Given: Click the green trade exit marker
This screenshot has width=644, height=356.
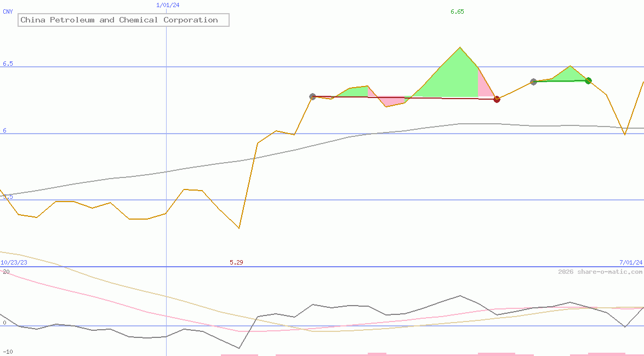Looking at the screenshot, I should [588, 81].
